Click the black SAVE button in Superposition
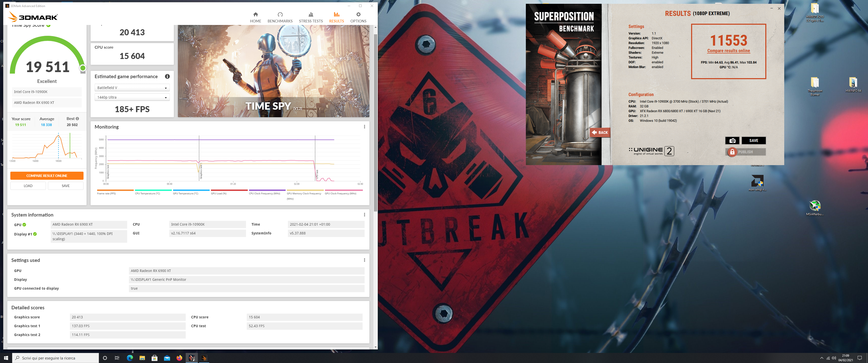 [754, 141]
